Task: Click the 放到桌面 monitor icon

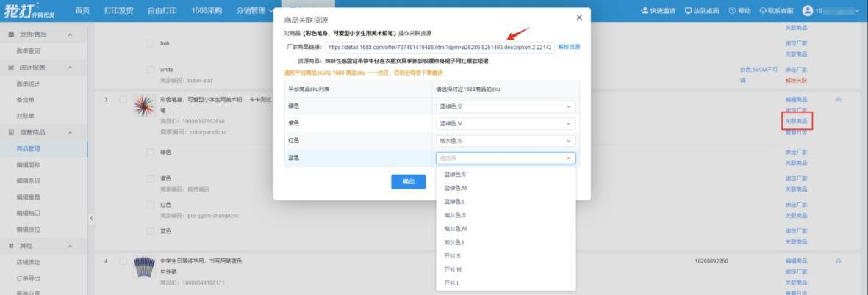Action: [x=688, y=11]
